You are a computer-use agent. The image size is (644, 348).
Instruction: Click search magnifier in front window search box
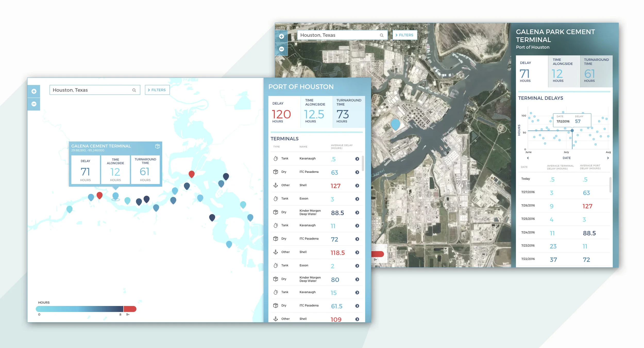coord(134,90)
